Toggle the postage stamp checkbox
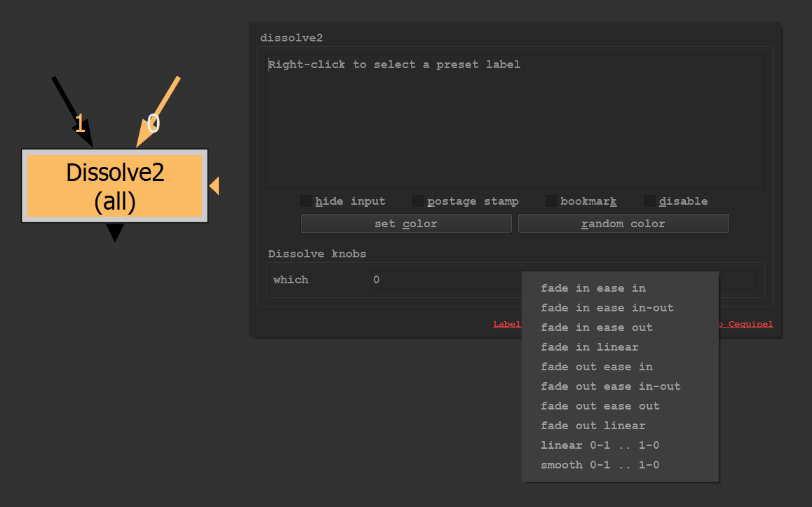The image size is (812, 507). (x=418, y=201)
